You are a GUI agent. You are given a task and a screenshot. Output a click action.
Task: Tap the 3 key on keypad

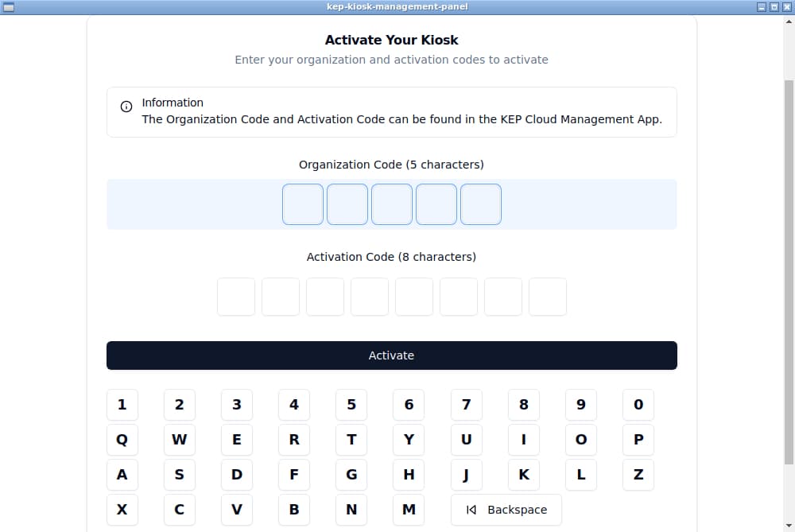coord(237,405)
